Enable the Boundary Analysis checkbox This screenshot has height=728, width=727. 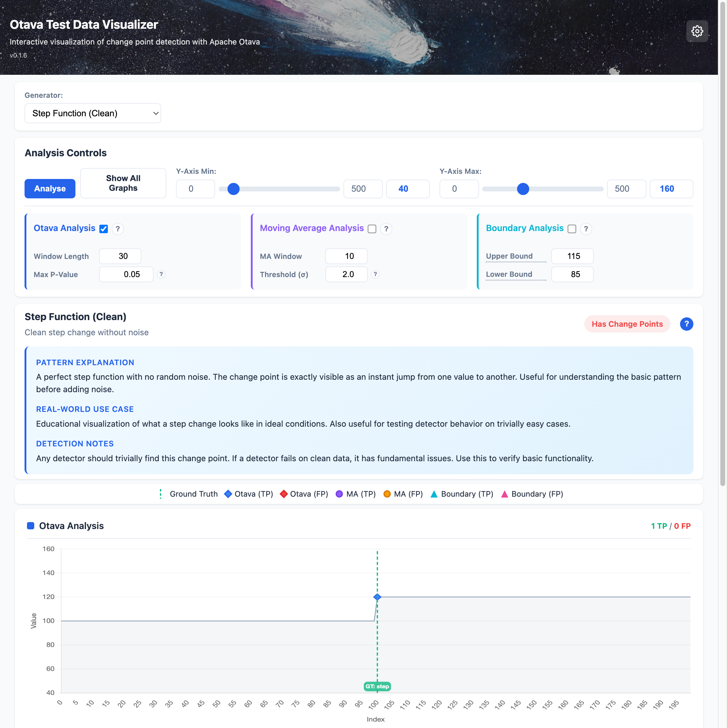coord(572,229)
